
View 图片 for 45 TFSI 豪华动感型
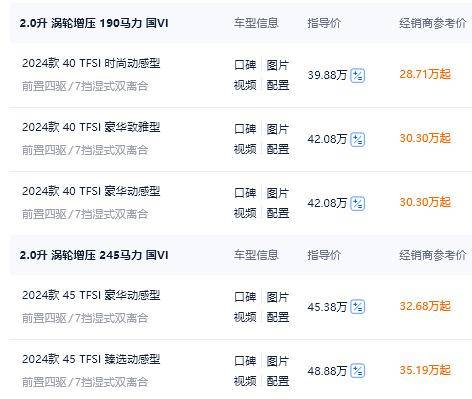(277, 297)
